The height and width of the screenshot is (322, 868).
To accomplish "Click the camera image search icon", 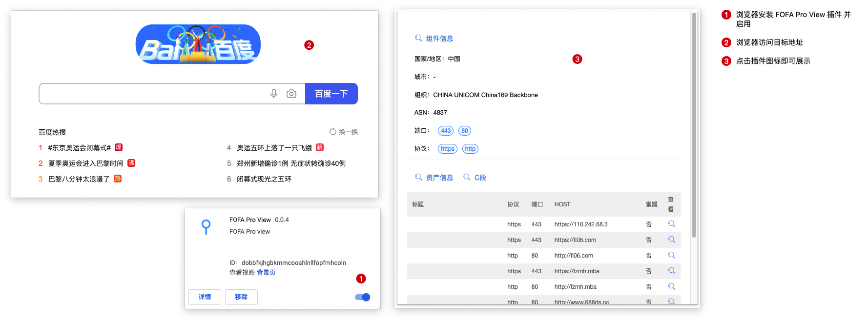I will click(291, 94).
